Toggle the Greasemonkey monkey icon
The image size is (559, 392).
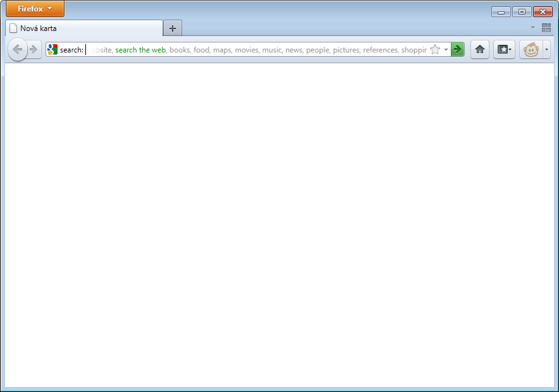[x=531, y=49]
